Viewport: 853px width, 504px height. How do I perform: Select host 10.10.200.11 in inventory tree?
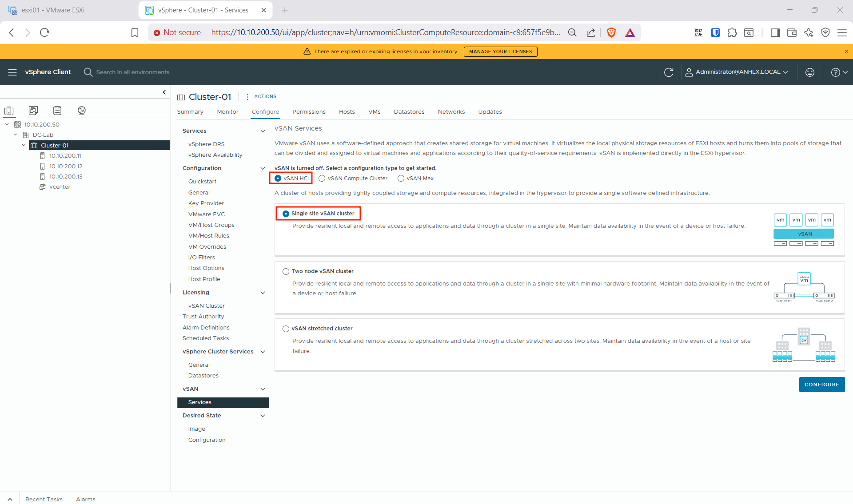click(x=65, y=156)
